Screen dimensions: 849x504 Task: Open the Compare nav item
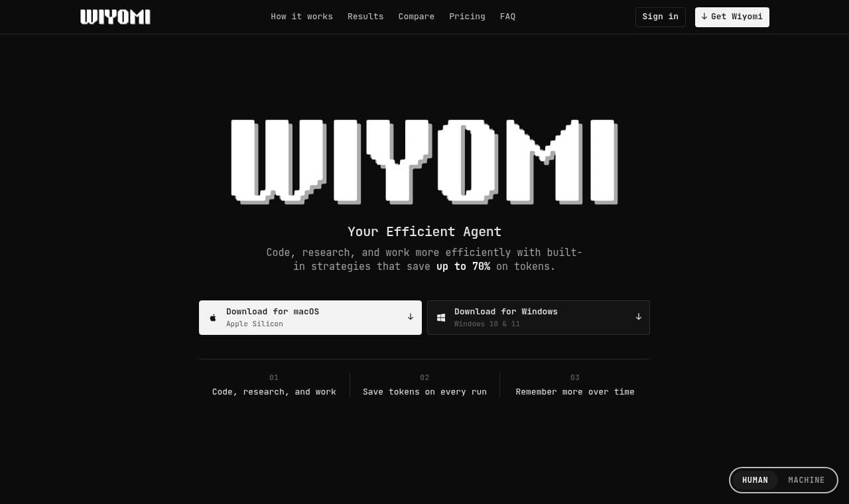tap(417, 17)
